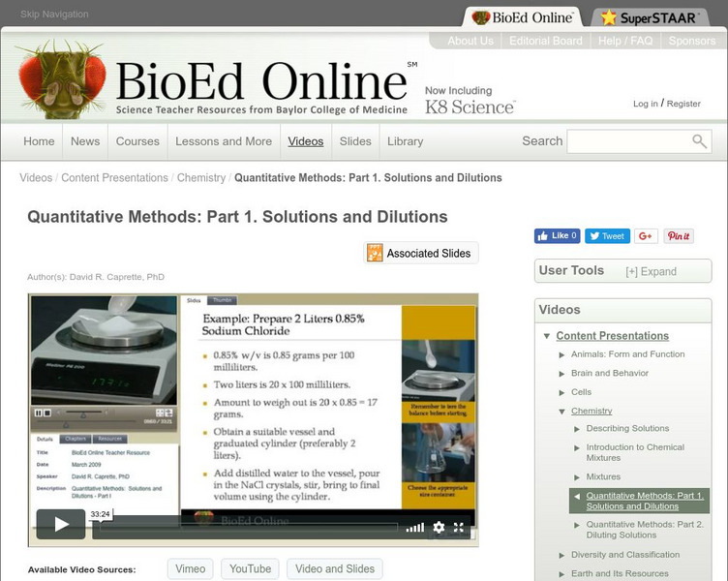Open Introduction to Chemical Mixtures video

pos(635,452)
